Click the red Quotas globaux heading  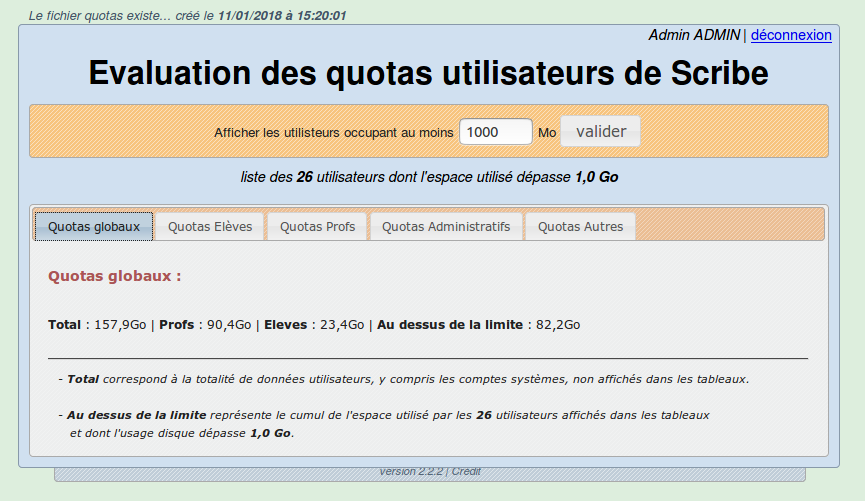[x=115, y=276]
